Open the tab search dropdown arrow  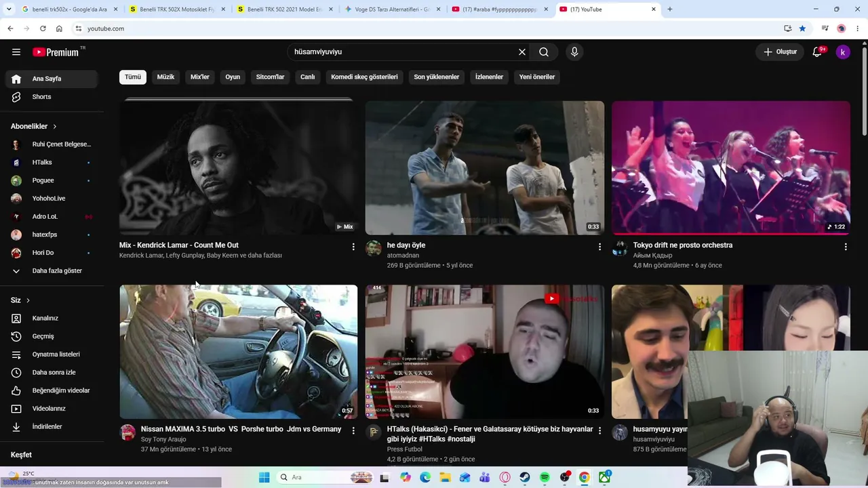[x=9, y=9]
